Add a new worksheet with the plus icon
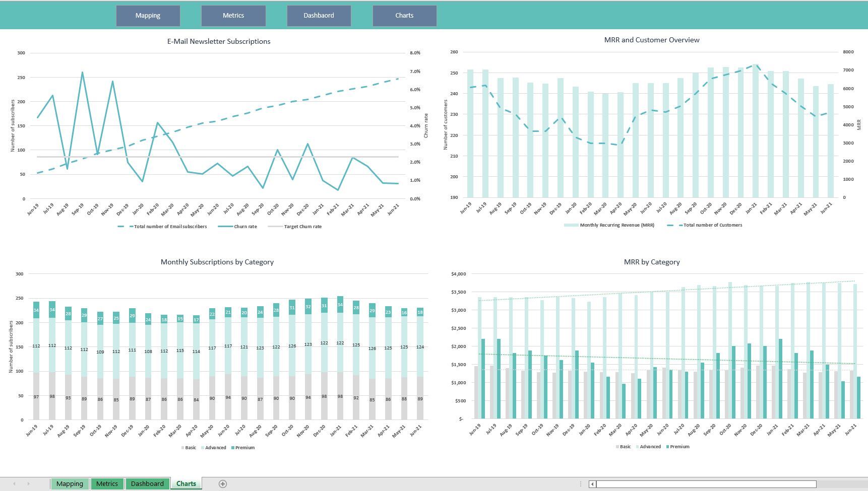The image size is (868, 491). (x=222, y=483)
